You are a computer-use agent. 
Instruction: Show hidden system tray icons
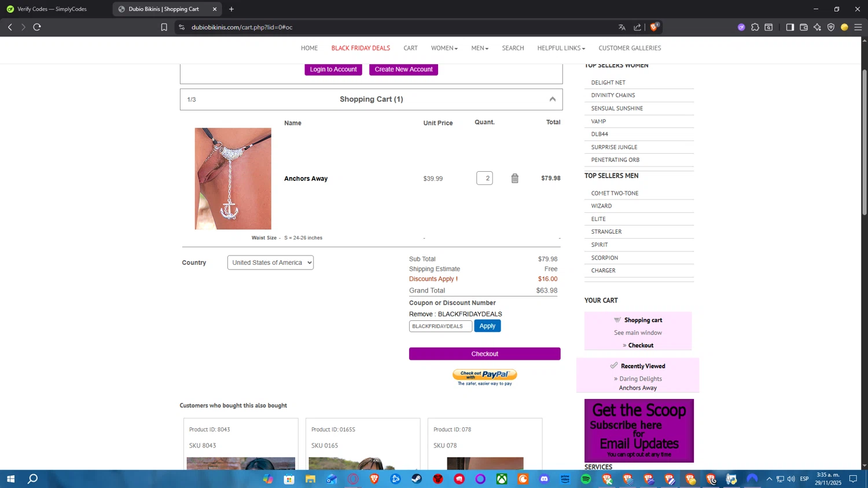(769, 479)
